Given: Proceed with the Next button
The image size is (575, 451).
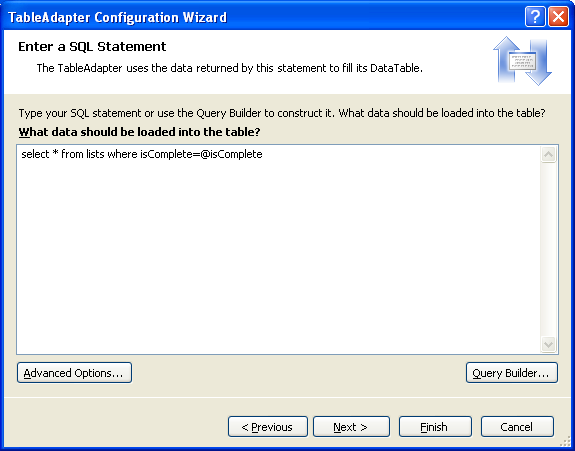Looking at the screenshot, I should click(x=351, y=427).
